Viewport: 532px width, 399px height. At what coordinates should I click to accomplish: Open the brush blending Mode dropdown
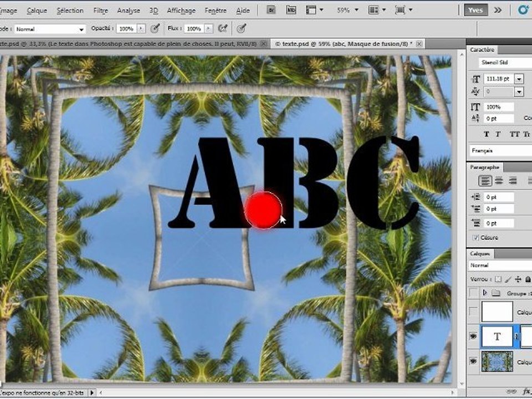(50, 29)
